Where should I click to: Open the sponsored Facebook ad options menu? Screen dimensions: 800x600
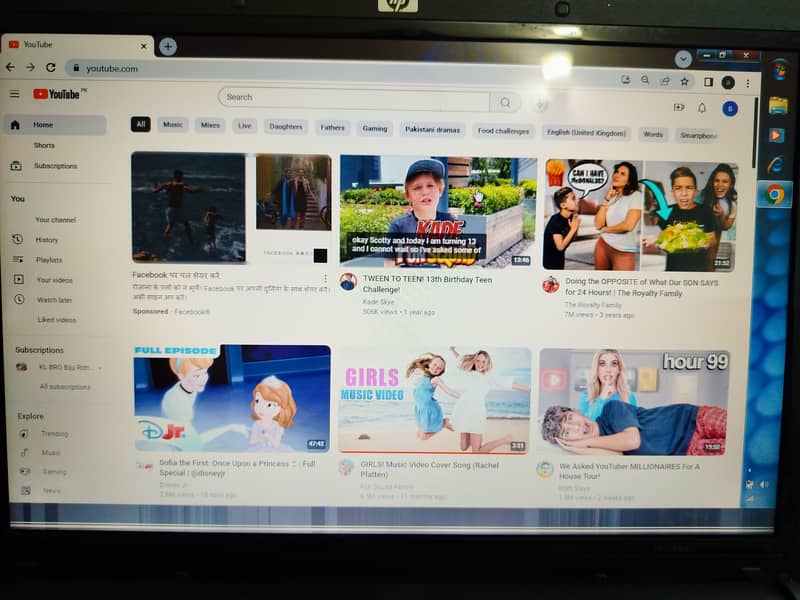click(x=325, y=279)
